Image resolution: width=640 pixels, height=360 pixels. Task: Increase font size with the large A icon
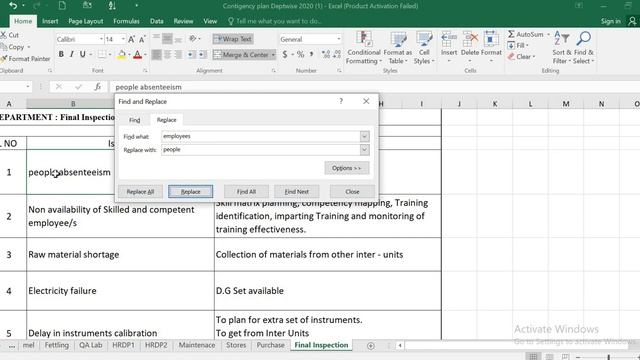(131, 39)
